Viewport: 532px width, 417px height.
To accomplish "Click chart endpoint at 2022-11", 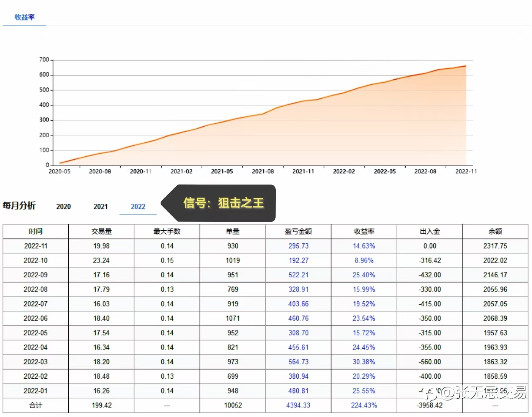I will 465,66.
